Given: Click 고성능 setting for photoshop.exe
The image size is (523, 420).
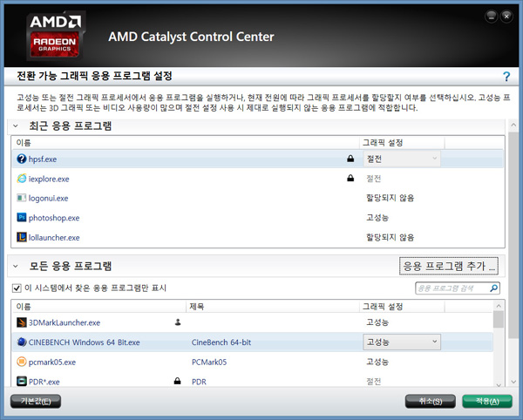Looking at the screenshot, I should [x=377, y=218].
